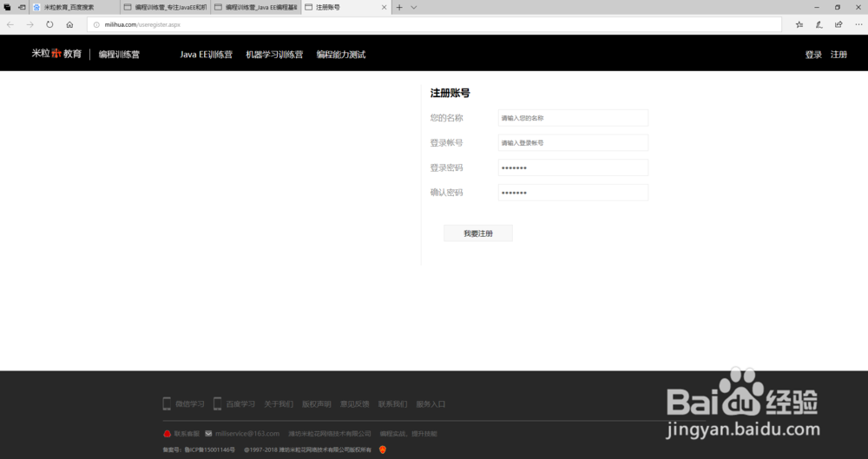Click the red QQ 联系客服 icon
Screen dimensions: 868x459
click(168, 434)
